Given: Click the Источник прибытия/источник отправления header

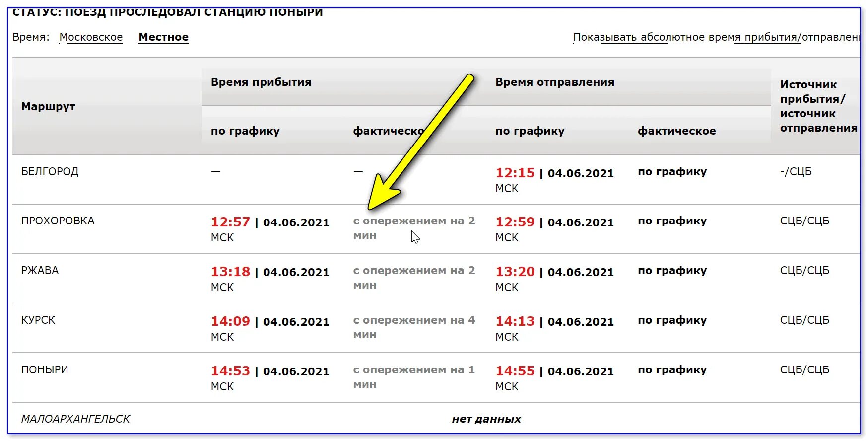Looking at the screenshot, I should pos(818,106).
